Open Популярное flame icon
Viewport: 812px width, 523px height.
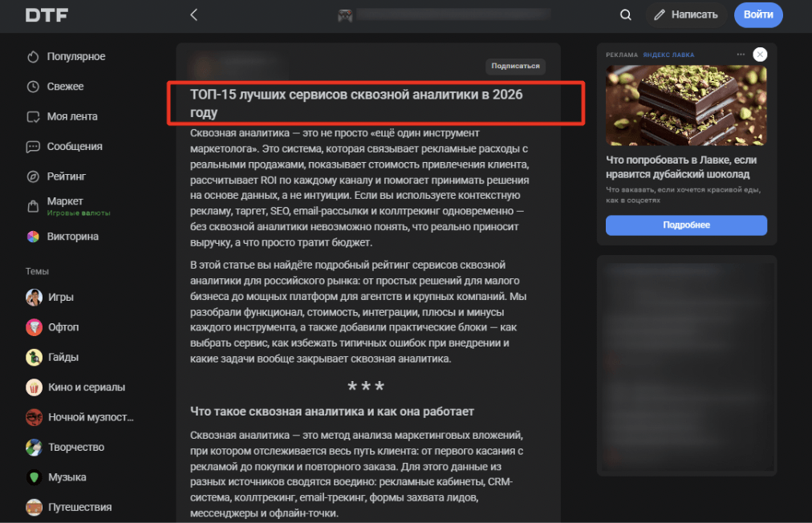[33, 57]
